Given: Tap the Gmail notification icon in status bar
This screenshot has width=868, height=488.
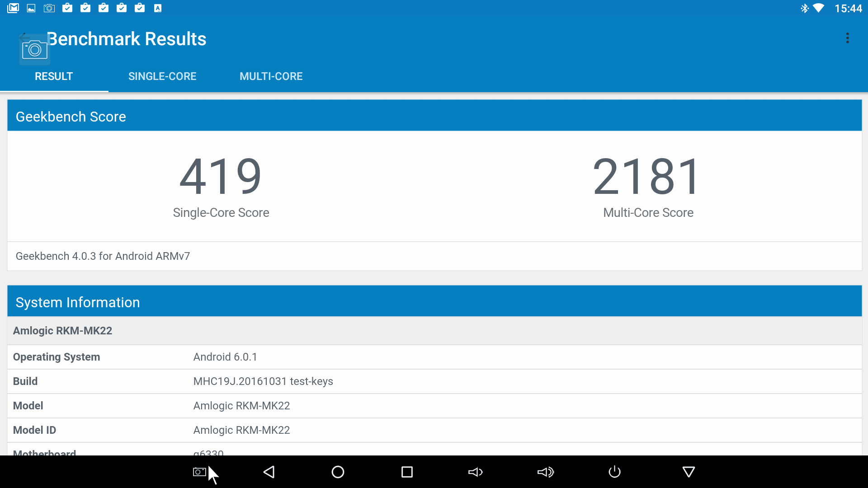Looking at the screenshot, I should 13,8.
